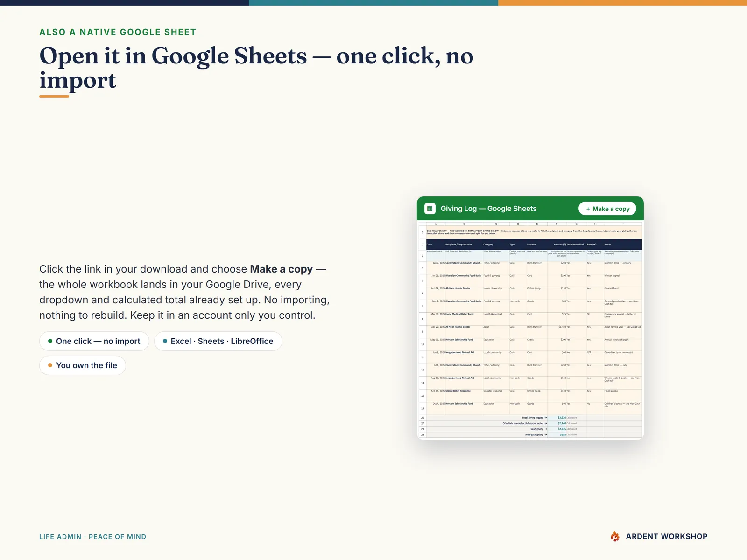This screenshot has height=560, width=747.
Task: Select column B header in the sheet
Action: (464, 224)
